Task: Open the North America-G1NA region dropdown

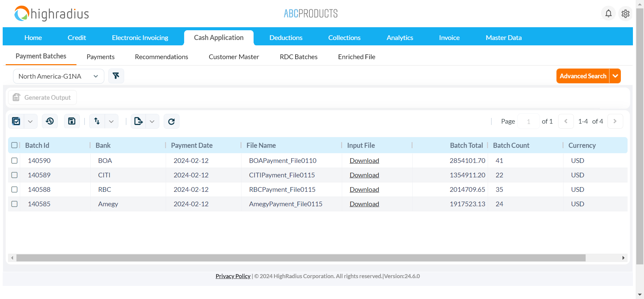Action: click(58, 76)
